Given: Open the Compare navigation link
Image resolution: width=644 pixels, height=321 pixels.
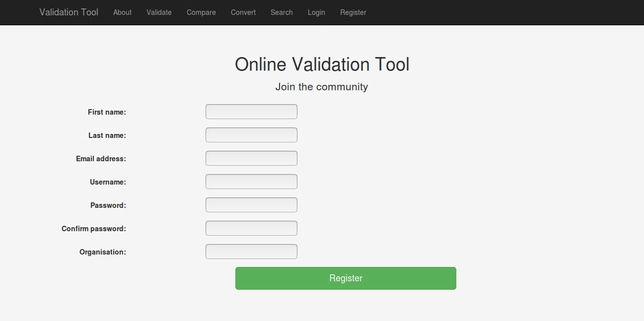Looking at the screenshot, I should (201, 12).
